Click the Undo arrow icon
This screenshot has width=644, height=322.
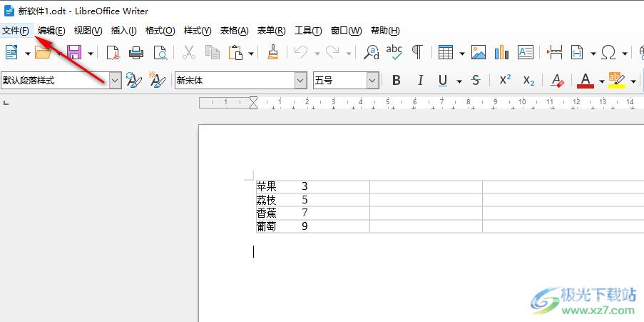pyautogui.click(x=301, y=53)
